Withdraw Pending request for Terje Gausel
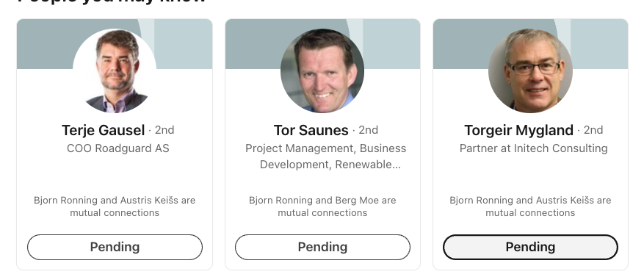Screen dimensions: 644x277 tap(115, 247)
